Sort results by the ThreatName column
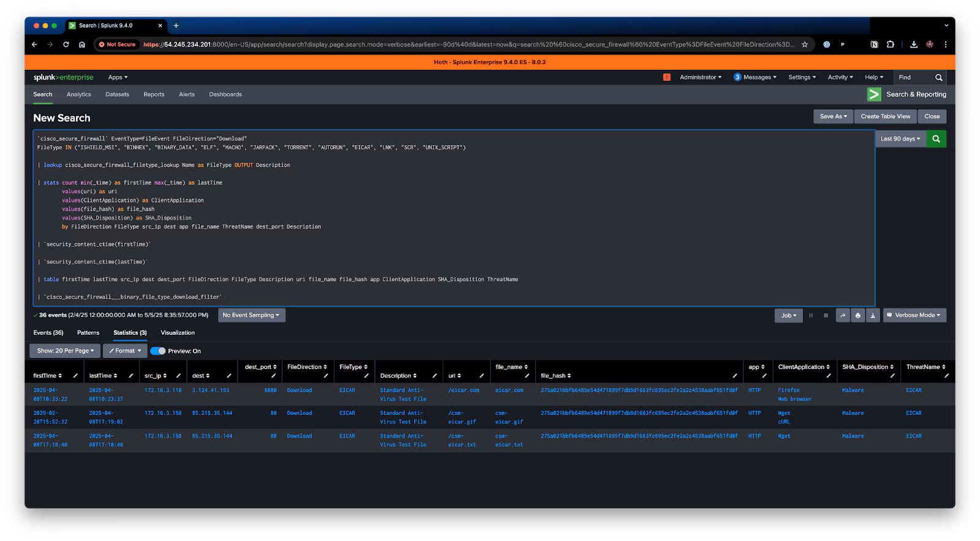980x541 pixels. point(925,367)
